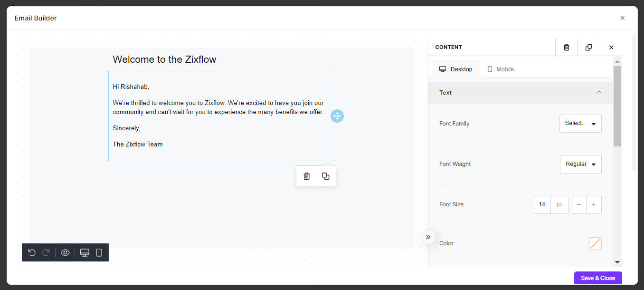Select the Mobile tab
The height and width of the screenshot is (290, 644).
[x=501, y=69]
